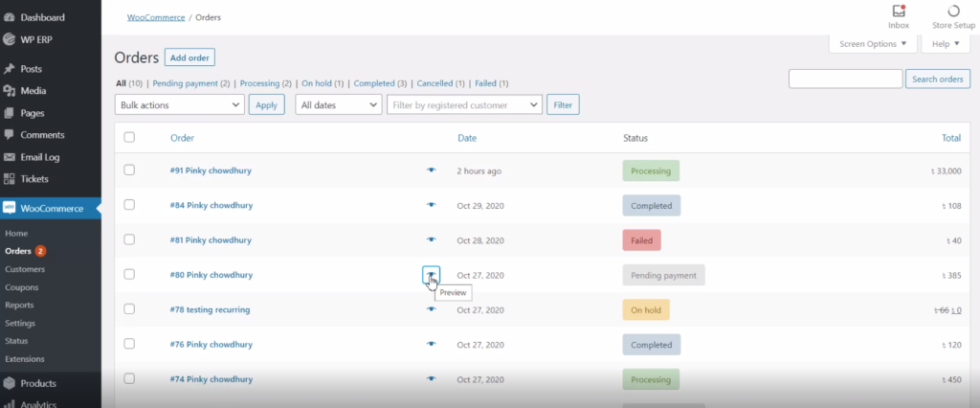Click the Comments sidebar icon
This screenshot has height=408, width=980.
(10, 135)
